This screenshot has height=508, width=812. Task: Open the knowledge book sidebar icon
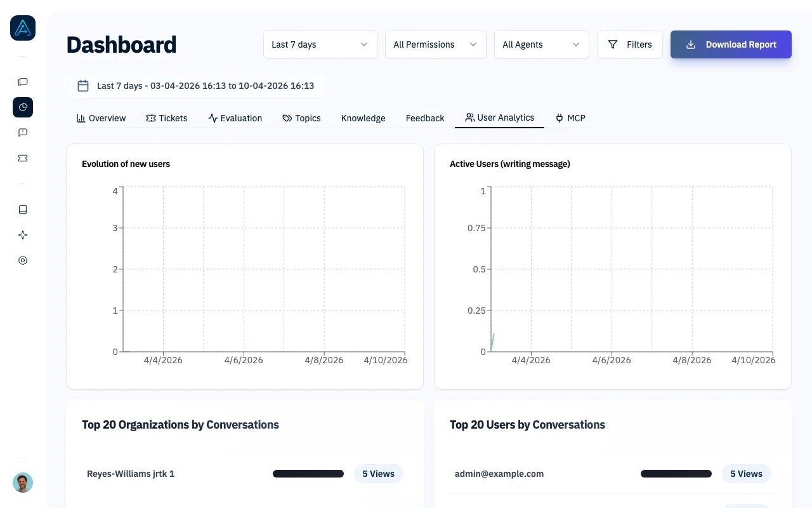(23, 210)
